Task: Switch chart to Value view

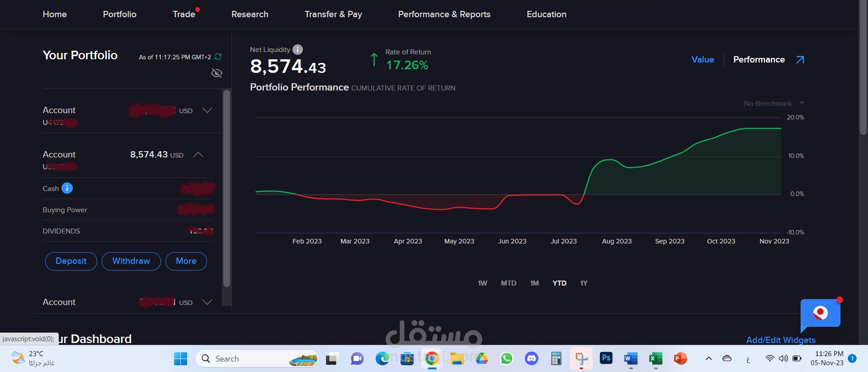Action: pos(703,59)
